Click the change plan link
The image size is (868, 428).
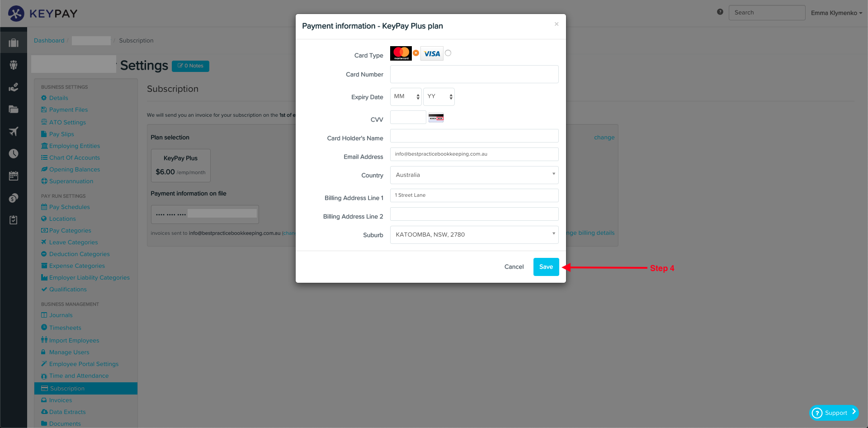tap(604, 138)
